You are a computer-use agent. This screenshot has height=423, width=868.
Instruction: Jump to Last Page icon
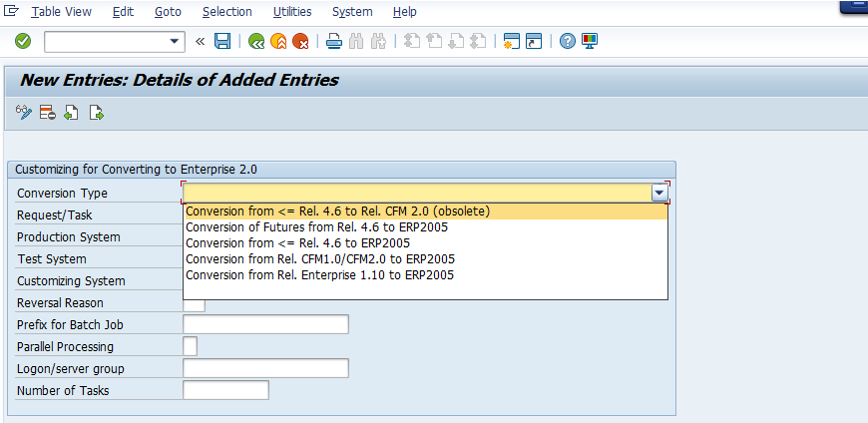click(x=478, y=41)
